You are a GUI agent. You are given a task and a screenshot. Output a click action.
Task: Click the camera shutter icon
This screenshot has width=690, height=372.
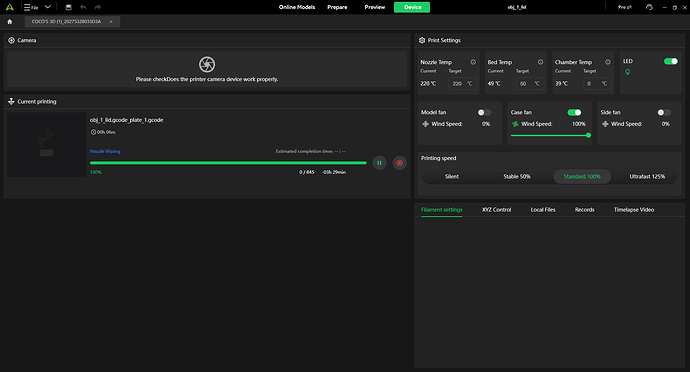207,64
